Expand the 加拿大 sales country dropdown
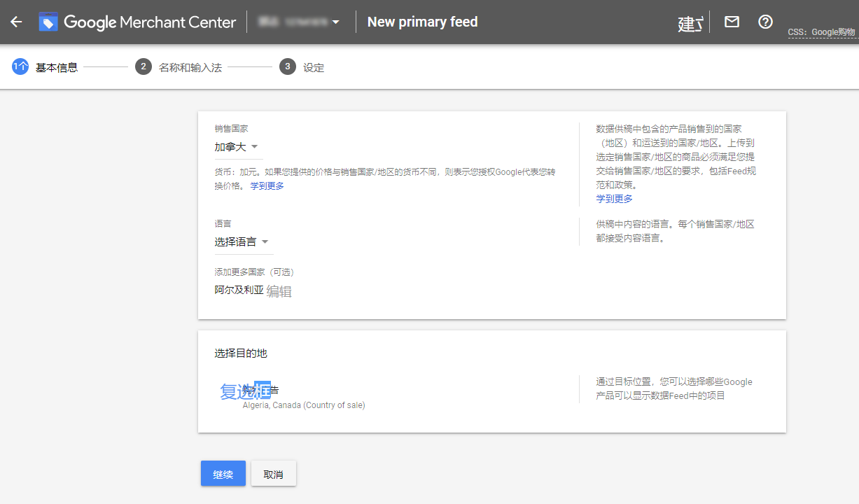This screenshot has width=859, height=504. coord(237,147)
